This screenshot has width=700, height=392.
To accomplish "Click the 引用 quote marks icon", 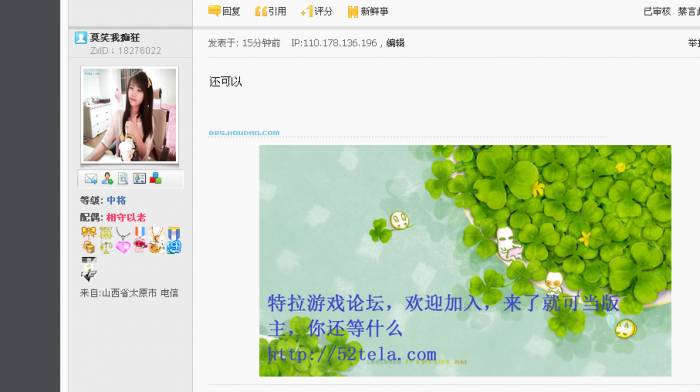I will pos(261,11).
